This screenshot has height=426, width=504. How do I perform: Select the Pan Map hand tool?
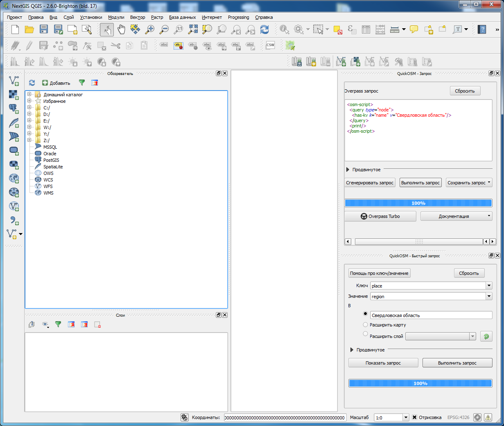(x=121, y=29)
